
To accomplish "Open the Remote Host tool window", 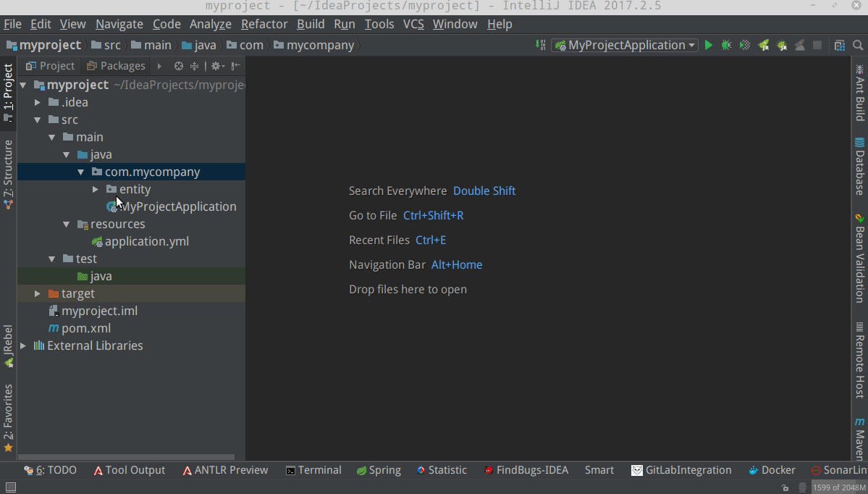I will [x=860, y=360].
